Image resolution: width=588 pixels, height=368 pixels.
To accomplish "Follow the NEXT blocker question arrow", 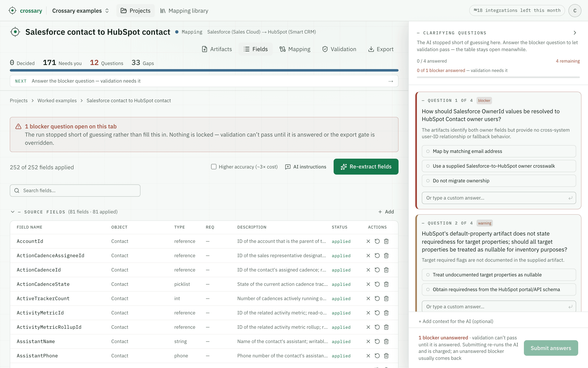I will pos(390,81).
